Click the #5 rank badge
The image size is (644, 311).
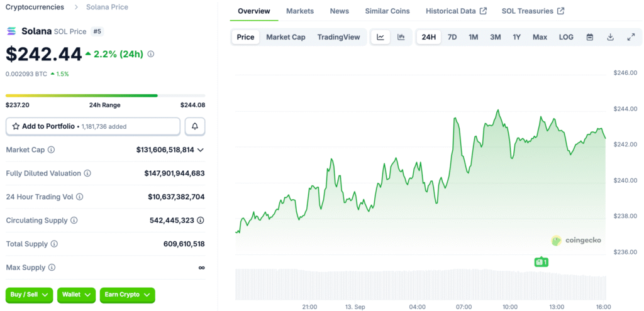click(96, 31)
